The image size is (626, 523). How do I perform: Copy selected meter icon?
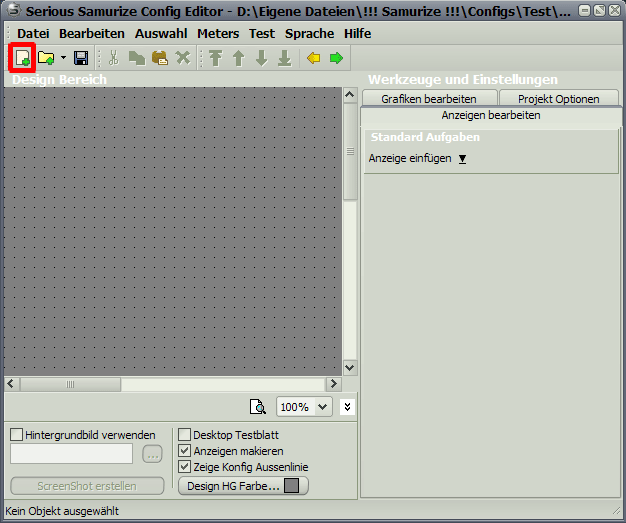click(137, 58)
